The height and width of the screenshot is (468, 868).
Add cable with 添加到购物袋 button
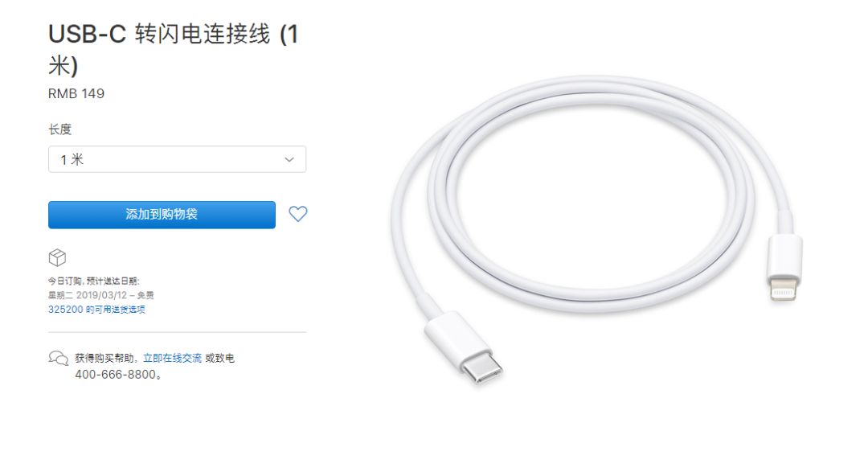(162, 215)
